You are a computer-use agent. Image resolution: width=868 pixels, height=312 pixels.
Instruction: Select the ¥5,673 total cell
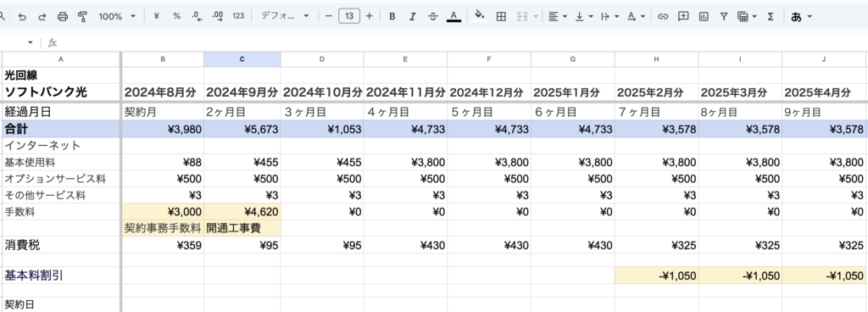(242, 130)
